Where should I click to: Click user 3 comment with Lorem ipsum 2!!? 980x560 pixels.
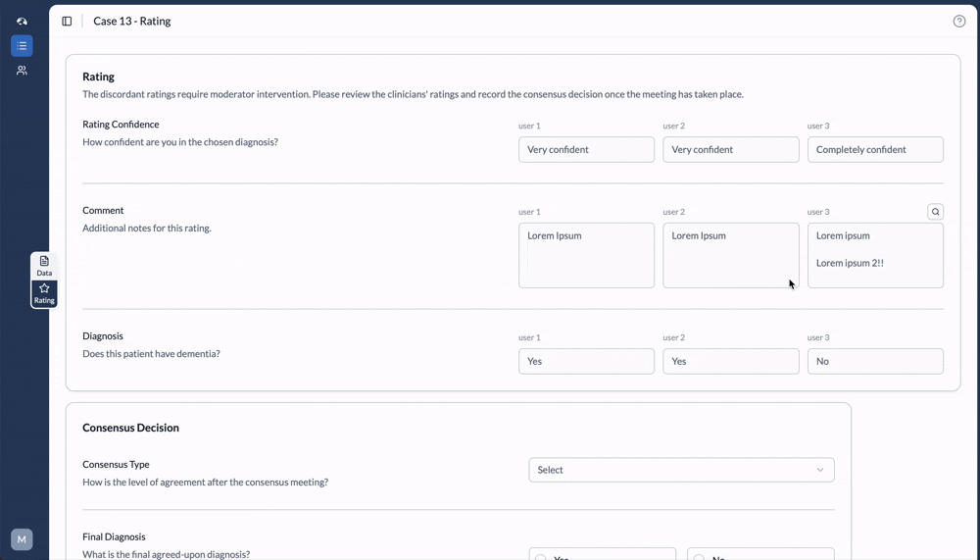[875, 255]
